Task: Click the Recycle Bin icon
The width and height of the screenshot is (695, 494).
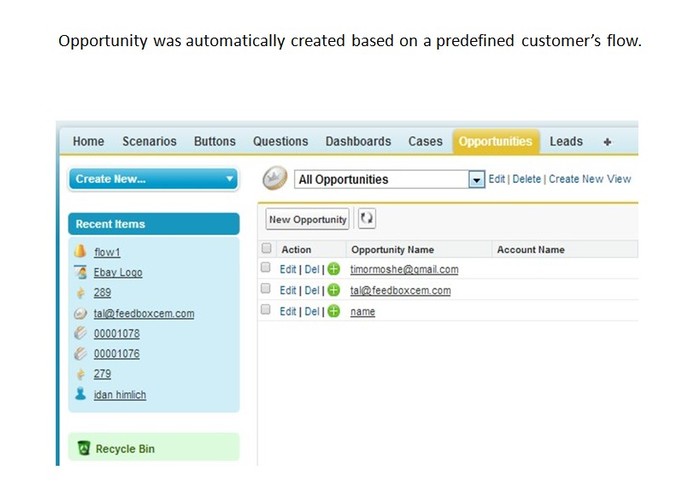Action: click(83, 448)
